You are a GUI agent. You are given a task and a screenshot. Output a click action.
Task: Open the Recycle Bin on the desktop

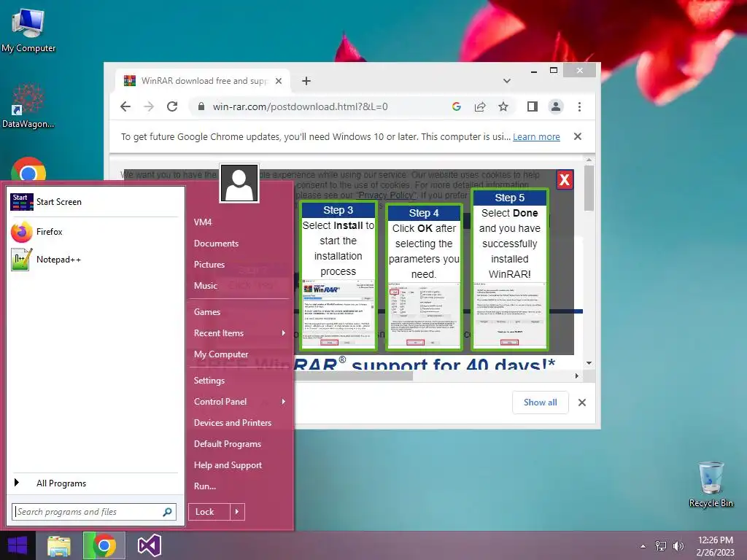(711, 484)
